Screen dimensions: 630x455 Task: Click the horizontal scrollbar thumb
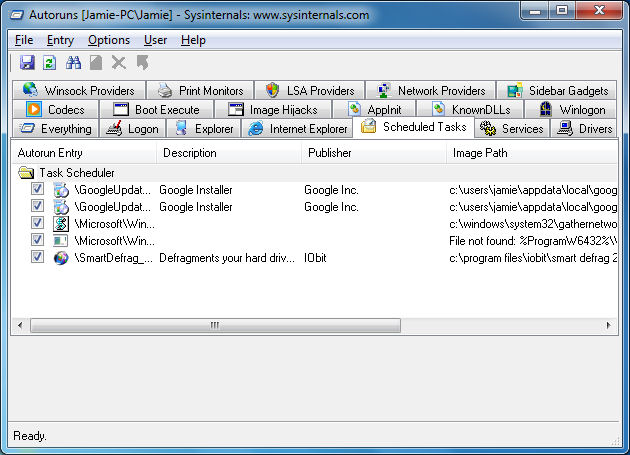tap(215, 325)
